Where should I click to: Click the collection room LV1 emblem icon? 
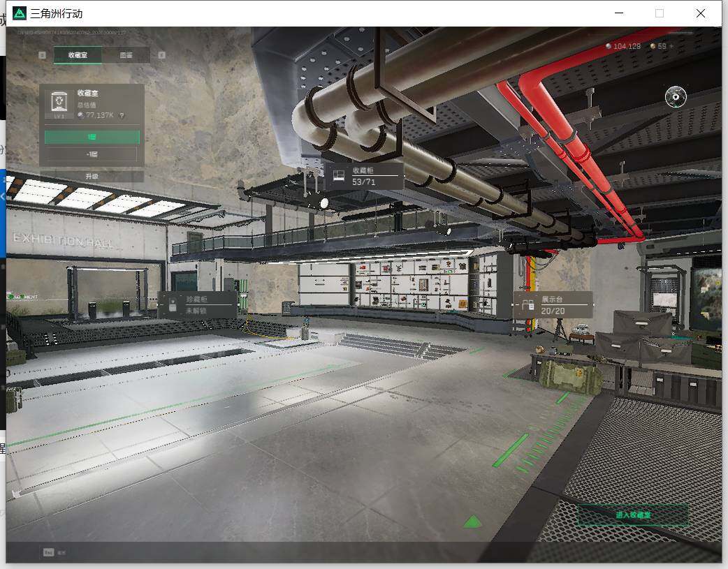(59, 103)
